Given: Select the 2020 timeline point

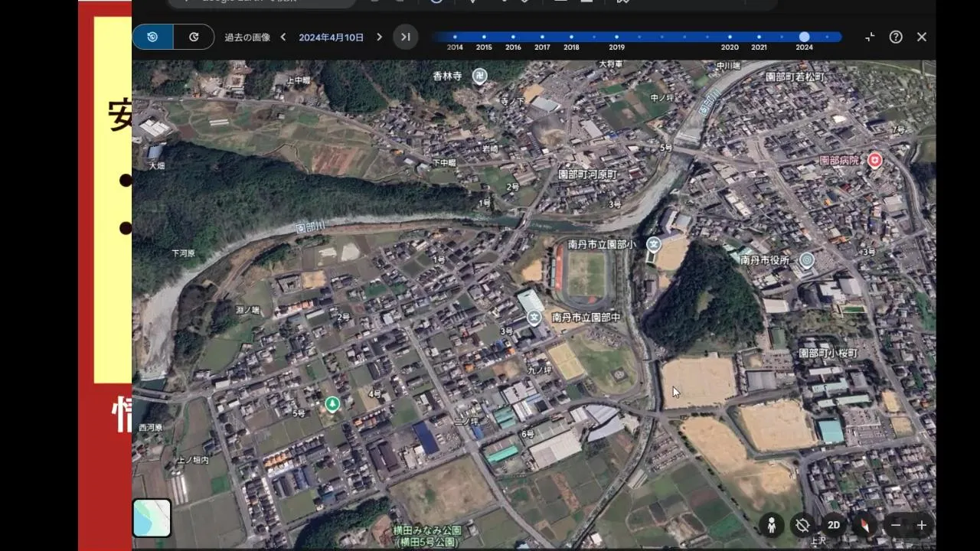Looking at the screenshot, I should (730, 37).
